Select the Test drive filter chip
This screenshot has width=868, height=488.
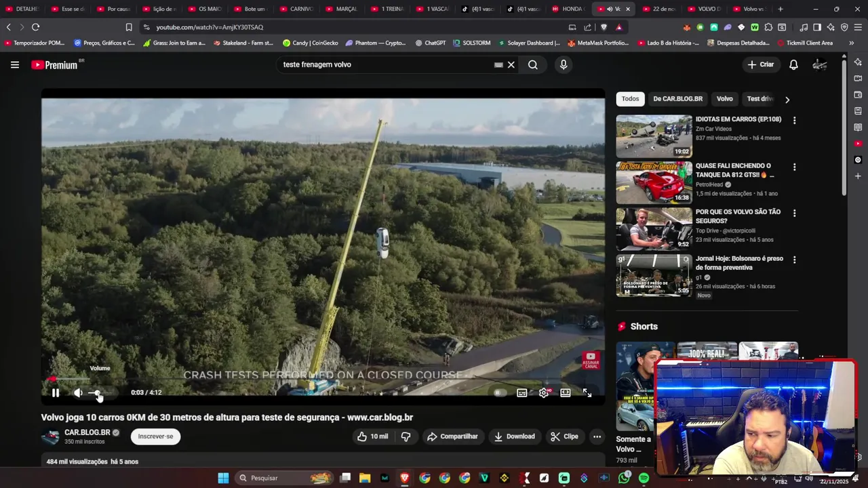coord(759,99)
